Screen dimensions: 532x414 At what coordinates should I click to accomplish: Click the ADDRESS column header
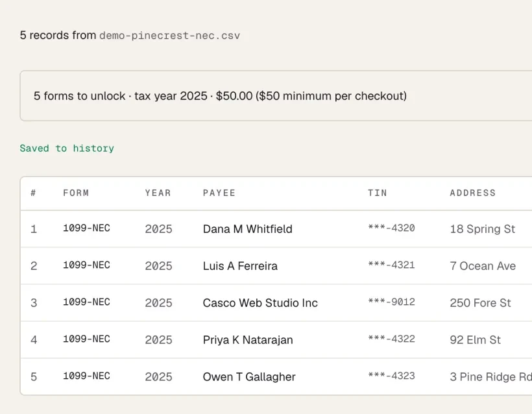tap(472, 193)
